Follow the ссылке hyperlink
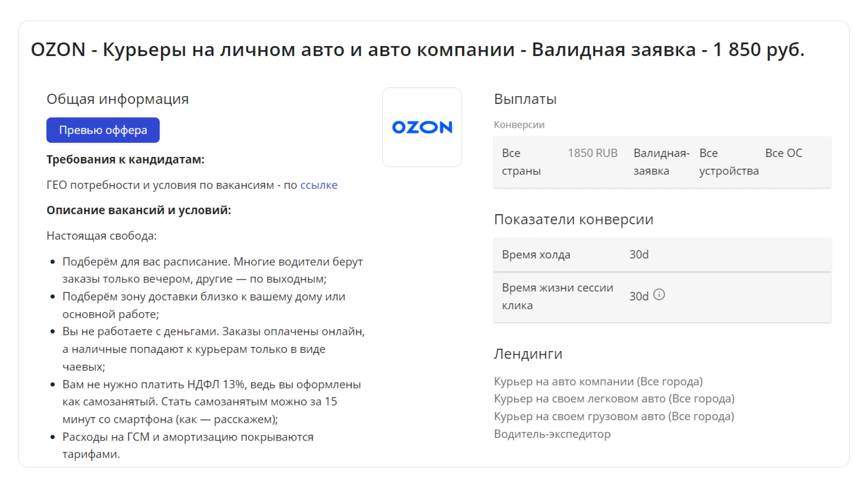This screenshot has width=868, height=488. pyautogui.click(x=319, y=185)
